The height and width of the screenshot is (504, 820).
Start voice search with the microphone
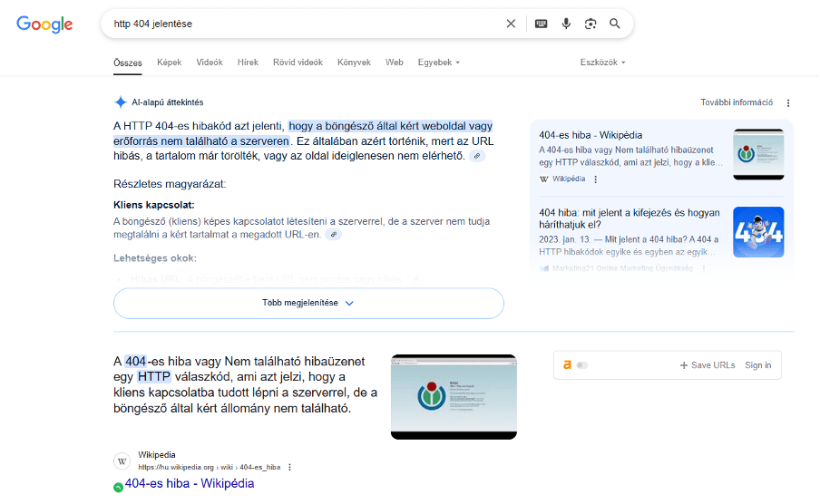point(566,24)
